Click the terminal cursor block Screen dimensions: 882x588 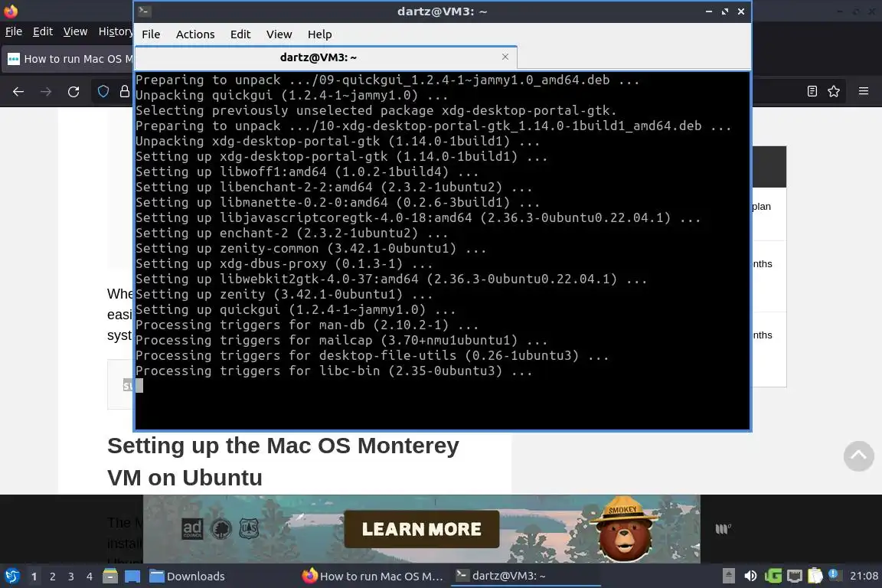139,385
